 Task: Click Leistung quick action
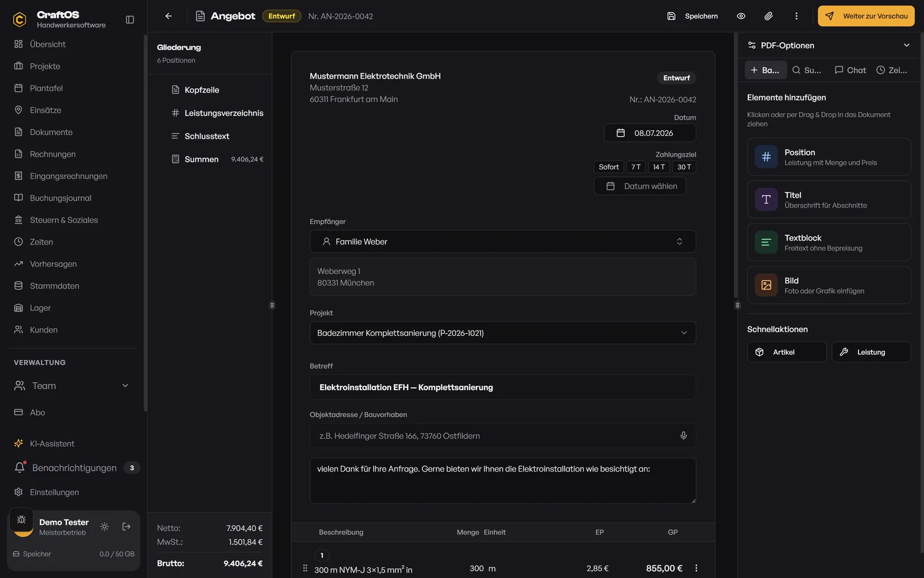[x=871, y=352]
